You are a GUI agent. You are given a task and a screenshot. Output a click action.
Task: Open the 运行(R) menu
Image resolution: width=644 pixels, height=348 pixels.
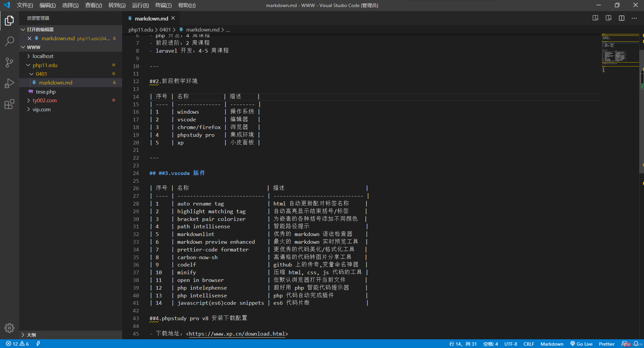point(140,5)
